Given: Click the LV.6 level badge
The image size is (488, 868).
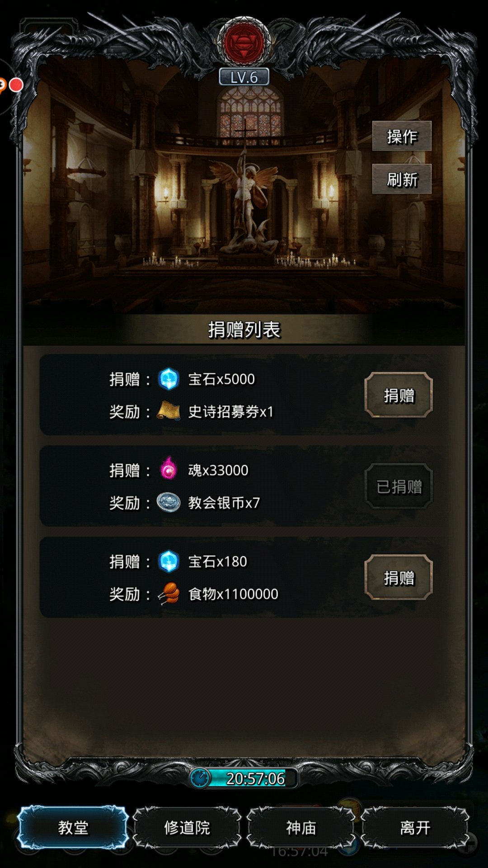Looking at the screenshot, I should click(x=244, y=77).
